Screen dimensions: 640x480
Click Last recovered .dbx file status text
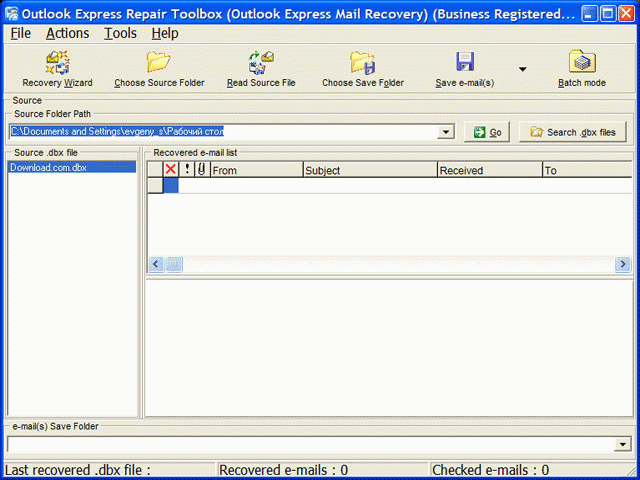[78, 470]
